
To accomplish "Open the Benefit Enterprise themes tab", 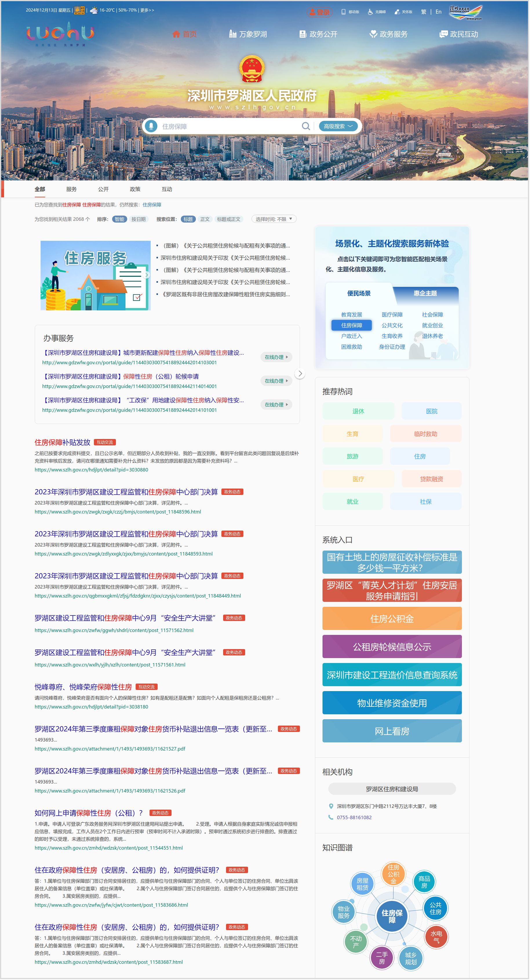I will click(425, 293).
